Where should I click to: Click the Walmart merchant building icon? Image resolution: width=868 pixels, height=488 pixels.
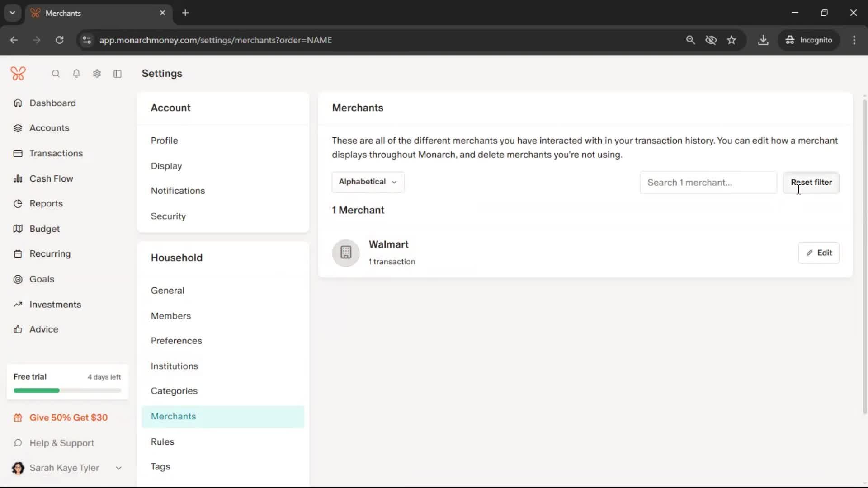pyautogui.click(x=346, y=253)
